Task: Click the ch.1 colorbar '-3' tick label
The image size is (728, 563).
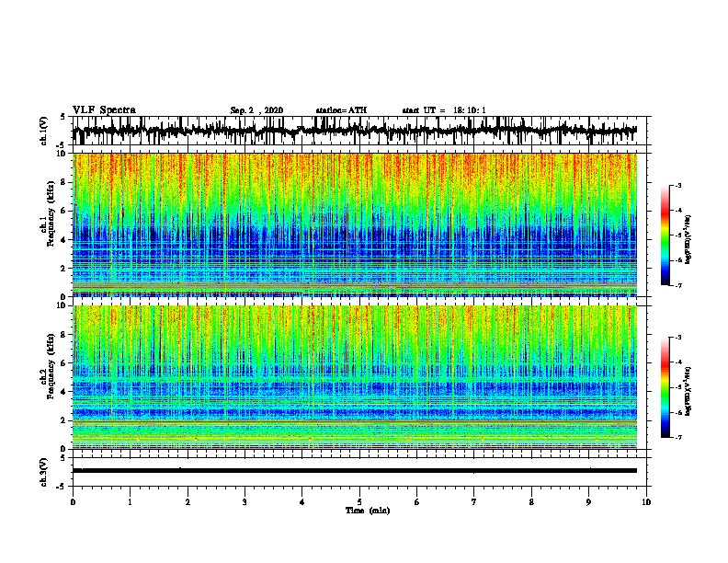Action: tap(677, 185)
